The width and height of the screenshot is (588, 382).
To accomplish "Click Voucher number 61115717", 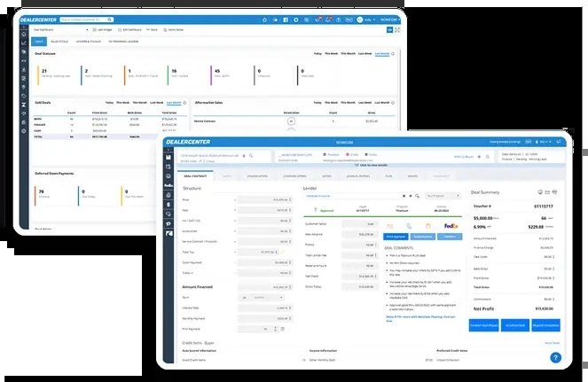I will [x=544, y=207].
